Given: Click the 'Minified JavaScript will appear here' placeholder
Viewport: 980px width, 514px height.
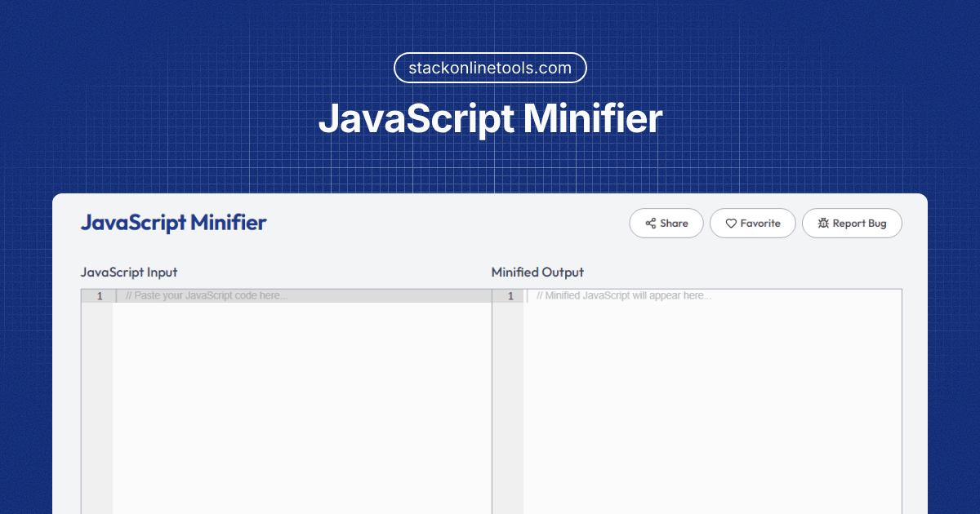Looking at the screenshot, I should click(624, 296).
